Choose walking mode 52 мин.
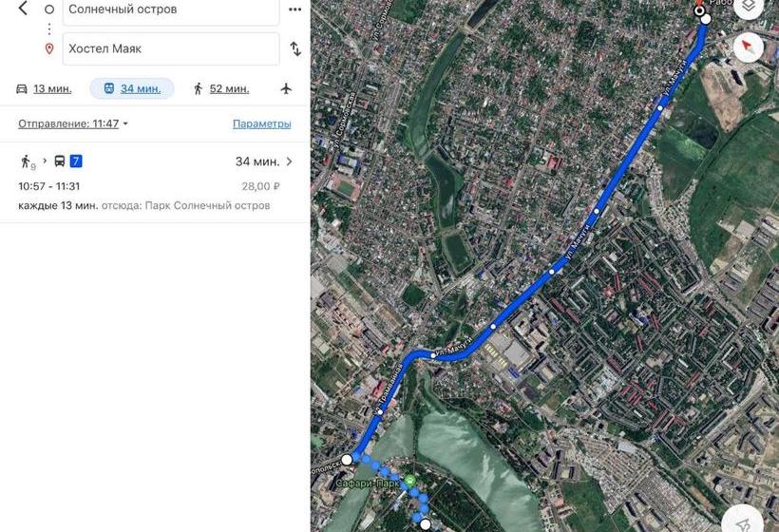Viewport: 779px width, 532px height. tap(221, 89)
